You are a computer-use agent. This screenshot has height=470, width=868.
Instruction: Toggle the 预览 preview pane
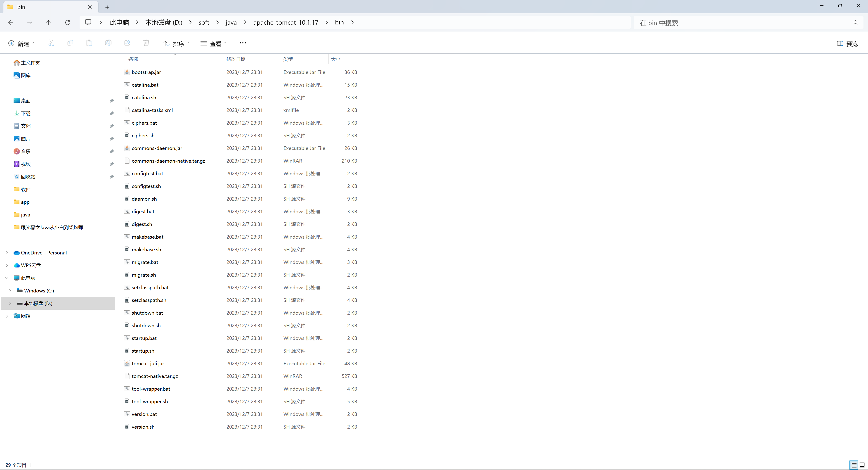[x=847, y=43]
